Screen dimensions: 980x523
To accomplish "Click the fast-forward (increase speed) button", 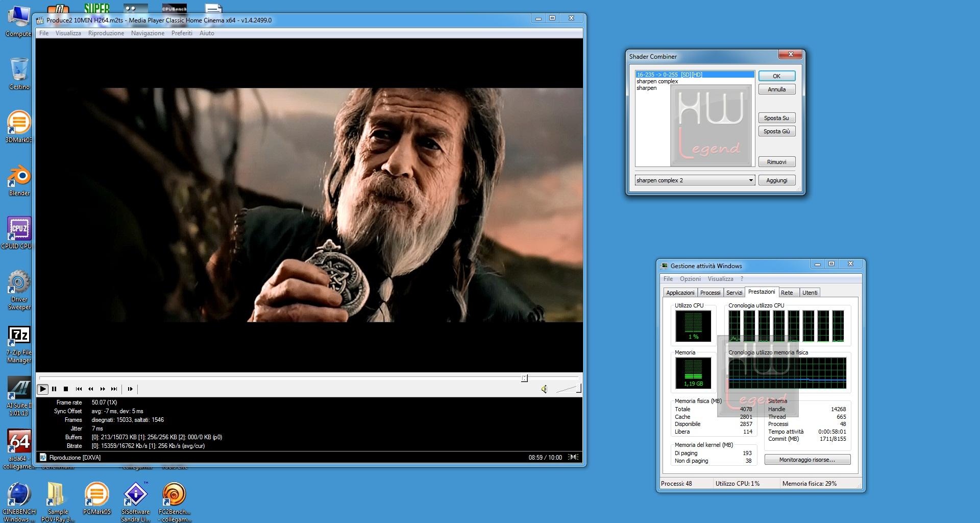I will coord(103,389).
